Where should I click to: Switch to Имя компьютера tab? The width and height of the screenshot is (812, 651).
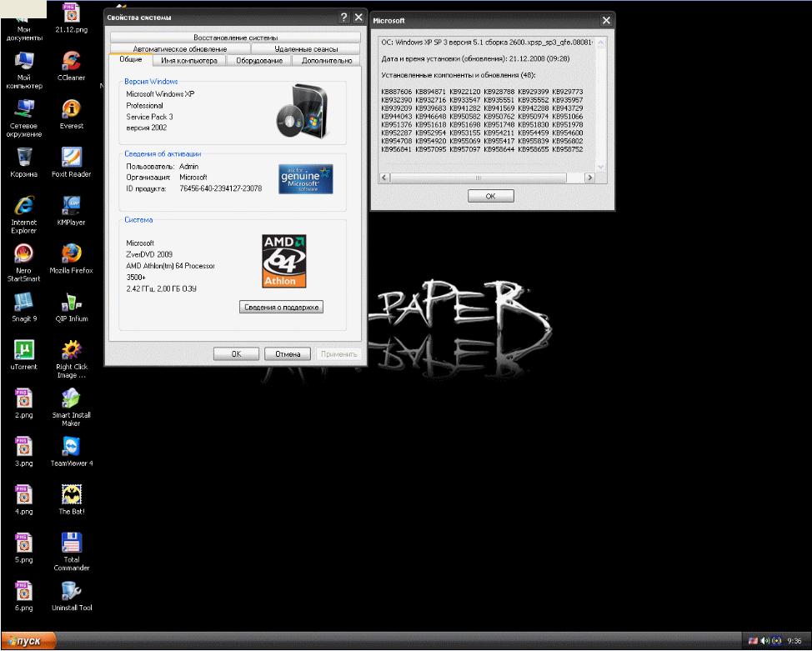click(189, 61)
